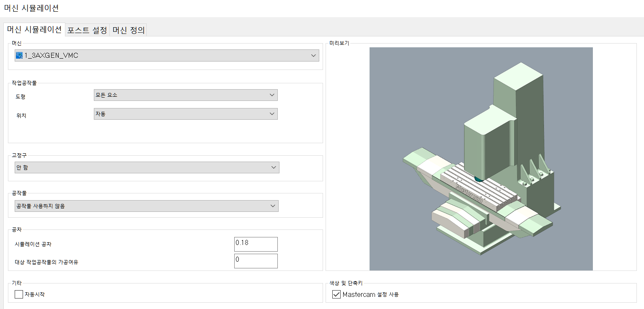This screenshot has height=309, width=644.
Task: Click the 시뮬레이션 공차 input field
Action: (256, 244)
